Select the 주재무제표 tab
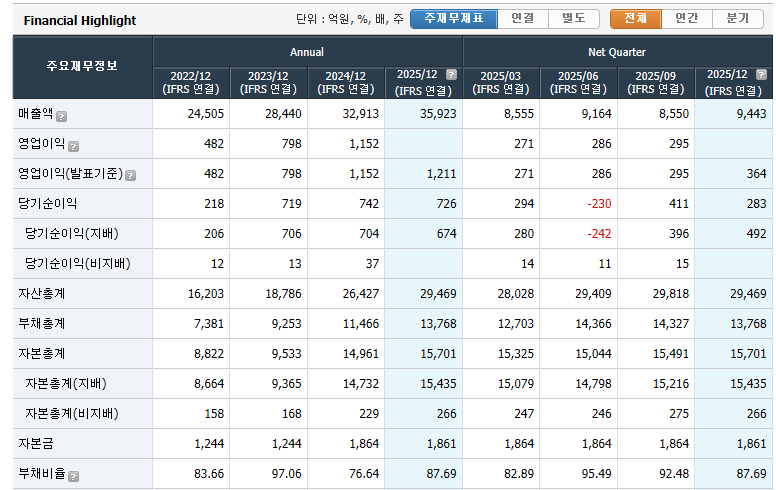Image resolution: width=776 pixels, height=490 pixels. coord(454,19)
